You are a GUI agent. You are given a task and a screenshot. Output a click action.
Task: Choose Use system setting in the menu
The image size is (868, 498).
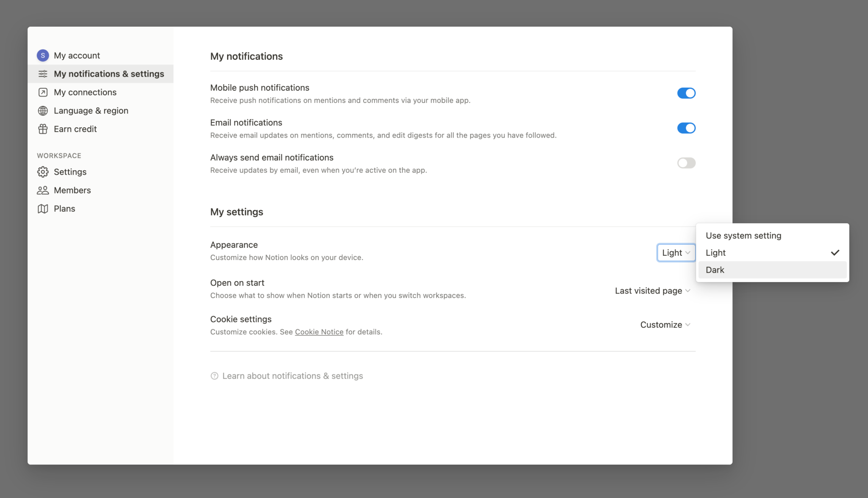click(x=743, y=235)
